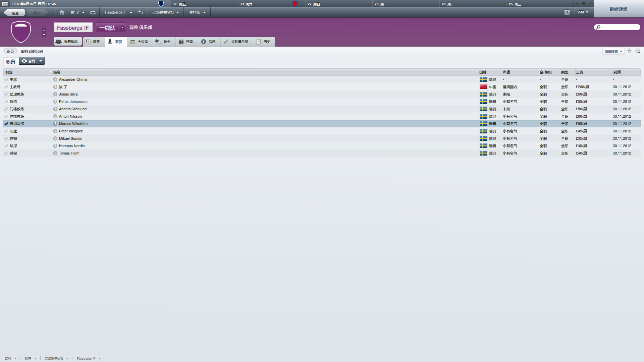
Task: Click the home icon in top toolbar
Action: (x=62, y=12)
